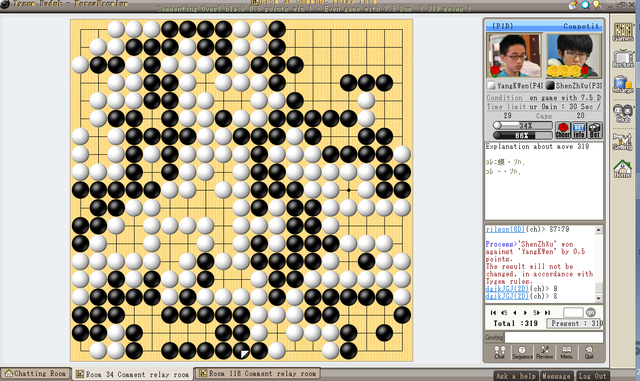Image resolution: width=640 pixels, height=381 pixels.
Task: Show the move Sequence numbers
Action: tap(522, 352)
